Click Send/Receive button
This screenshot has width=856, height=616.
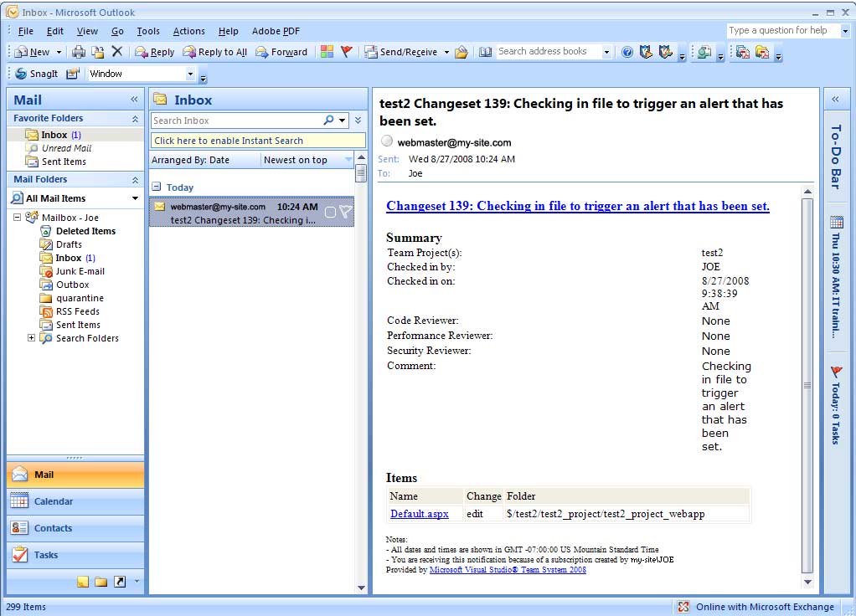[x=401, y=52]
